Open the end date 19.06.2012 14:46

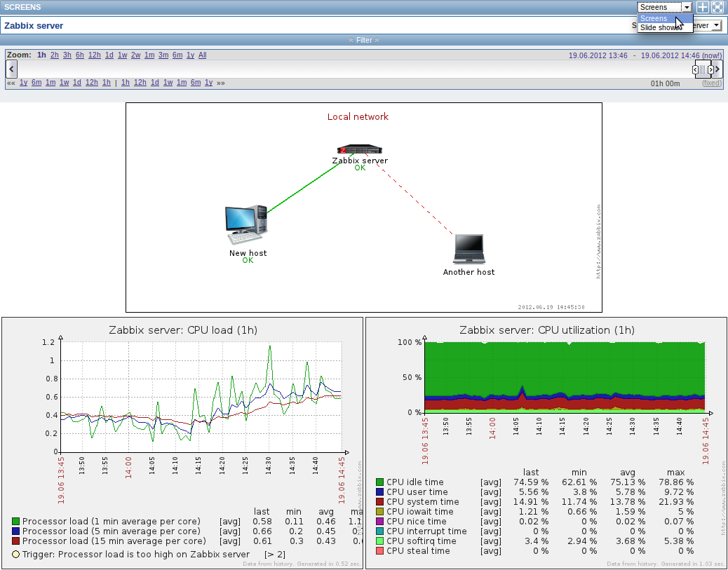(670, 55)
